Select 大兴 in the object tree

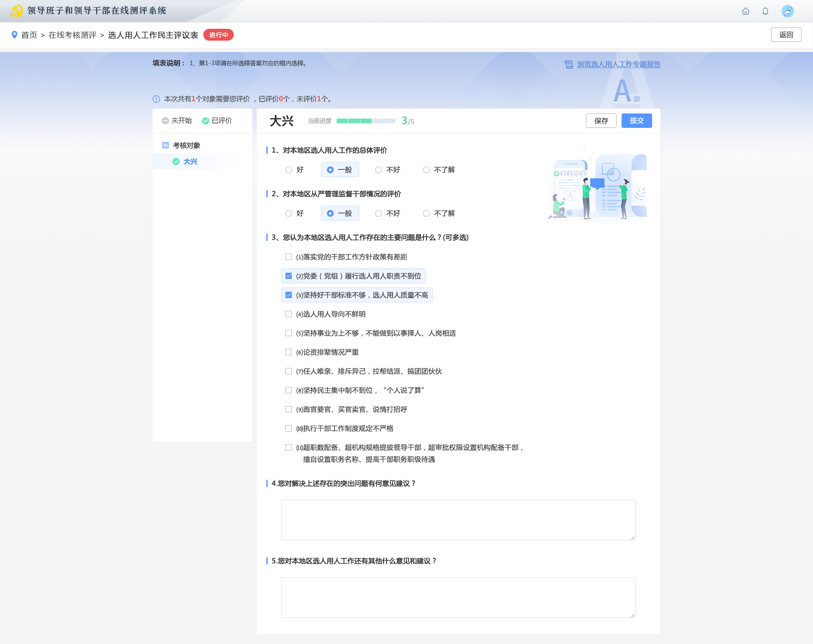click(x=191, y=161)
